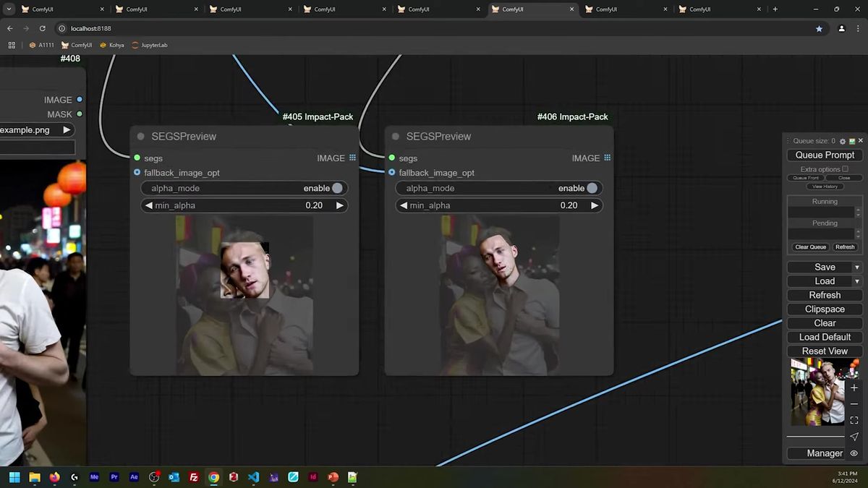This screenshot has width=868, height=488.
Task: Click segs input dot on node #406
Action: tap(392, 158)
